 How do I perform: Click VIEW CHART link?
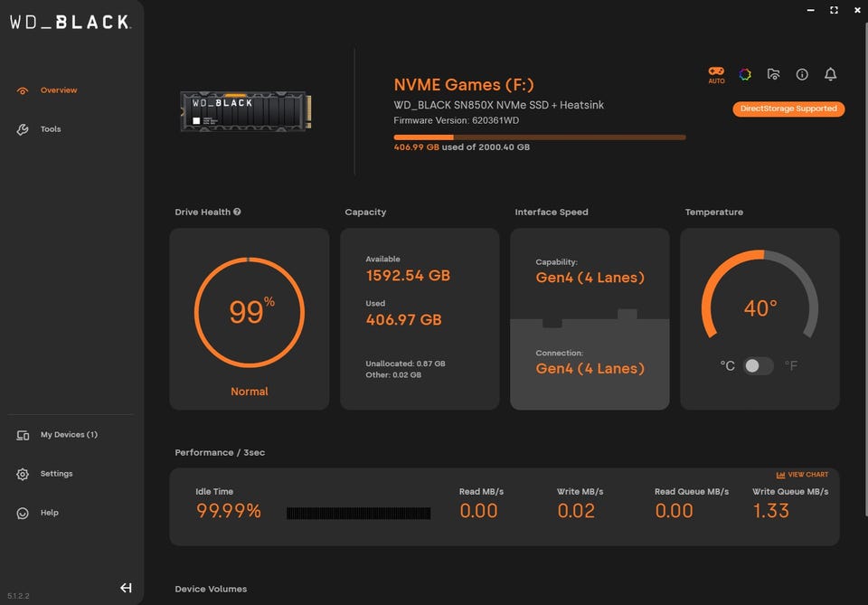pyautogui.click(x=807, y=475)
